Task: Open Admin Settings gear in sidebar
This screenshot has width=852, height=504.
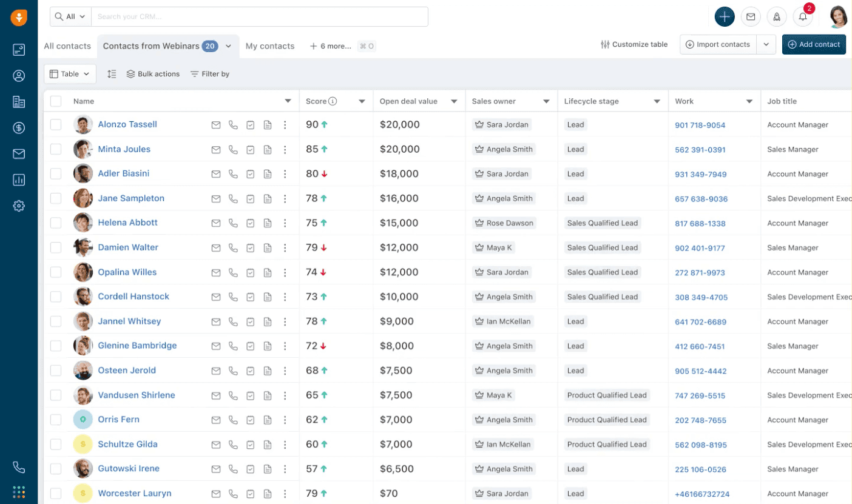Action: click(x=19, y=206)
